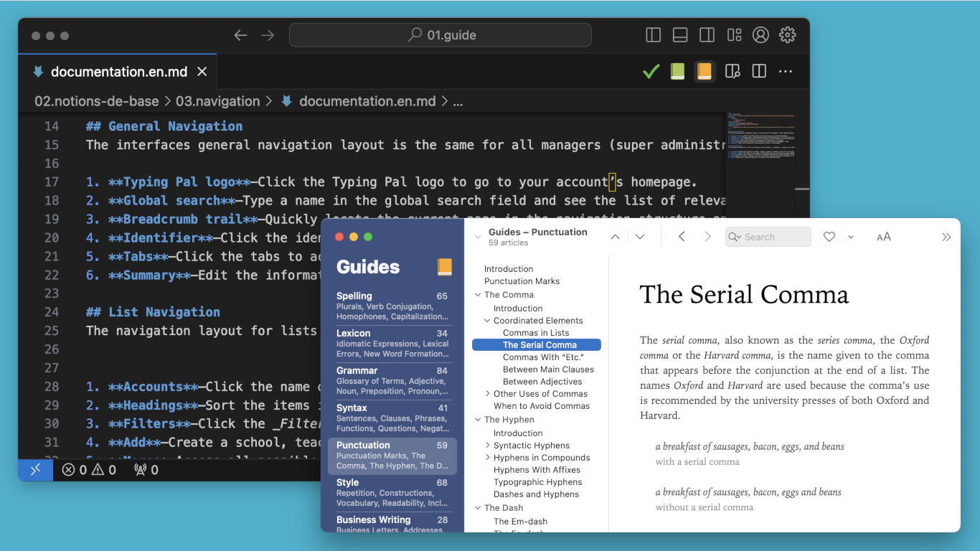Open the green book dictionary icon

point(677,72)
